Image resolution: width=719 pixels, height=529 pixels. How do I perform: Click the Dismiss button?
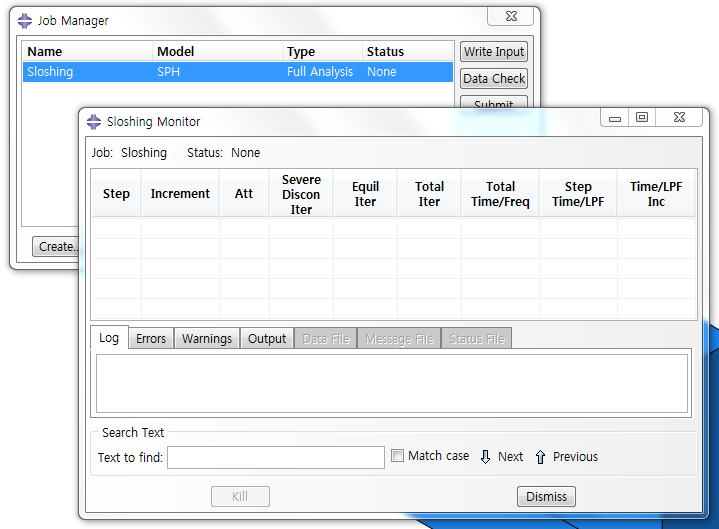pyautogui.click(x=546, y=496)
